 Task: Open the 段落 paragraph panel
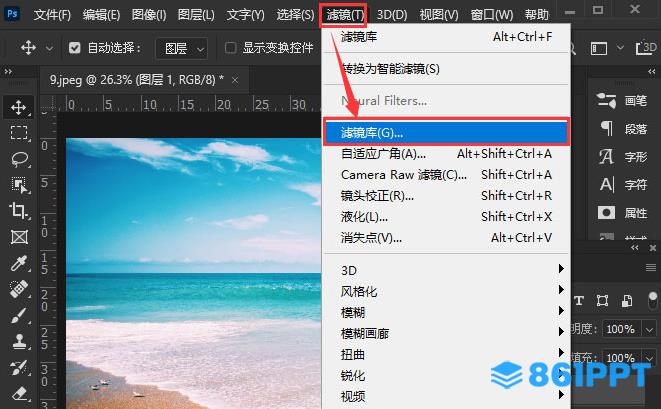(622, 128)
